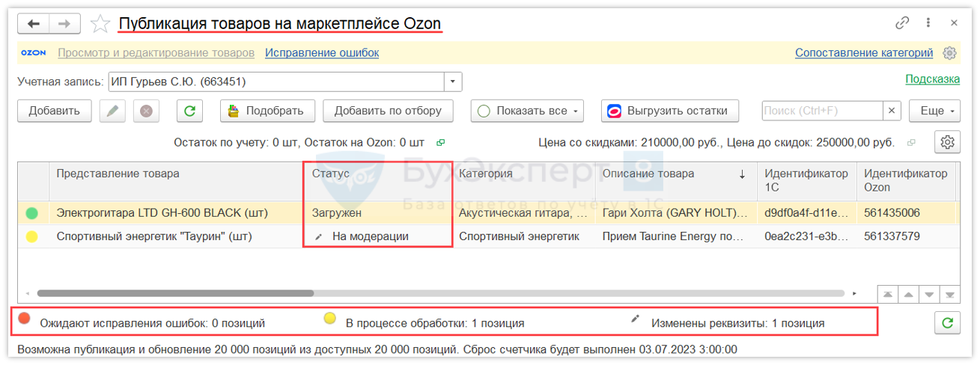Open settings gear next to Сопоставление категорий
Image resolution: width=980 pixels, height=365 pixels.
950,53
